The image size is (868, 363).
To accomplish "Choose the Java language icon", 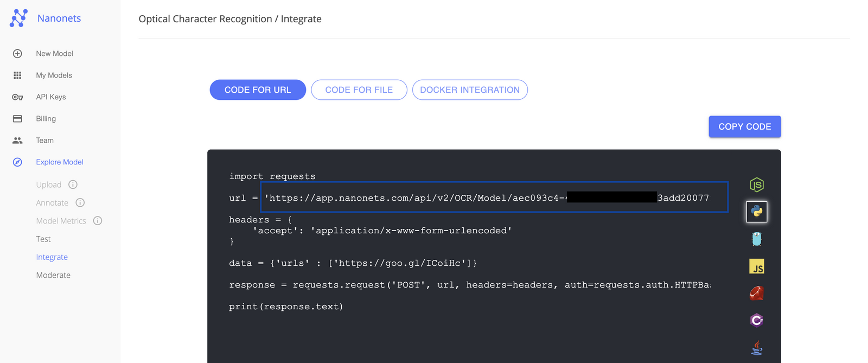I will pyautogui.click(x=756, y=347).
